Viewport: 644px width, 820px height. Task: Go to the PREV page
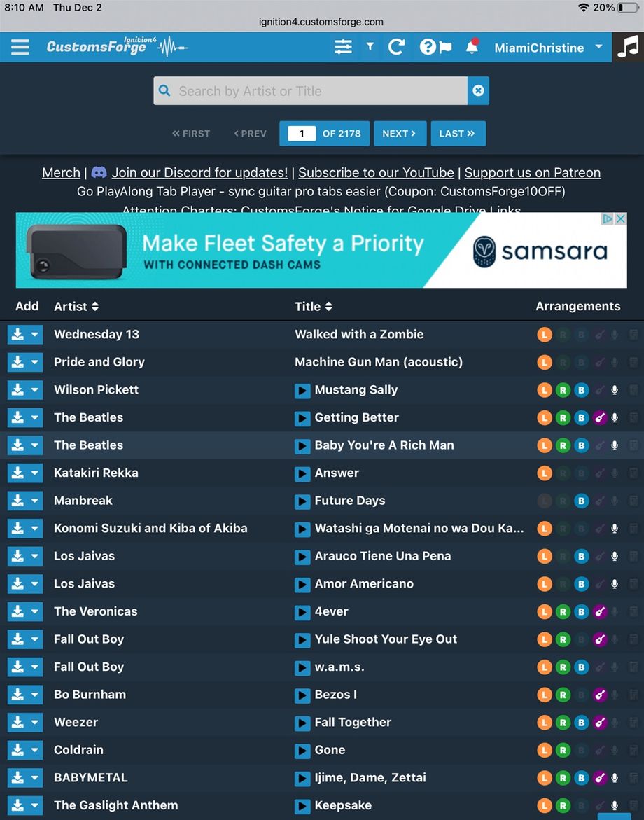[x=251, y=133]
